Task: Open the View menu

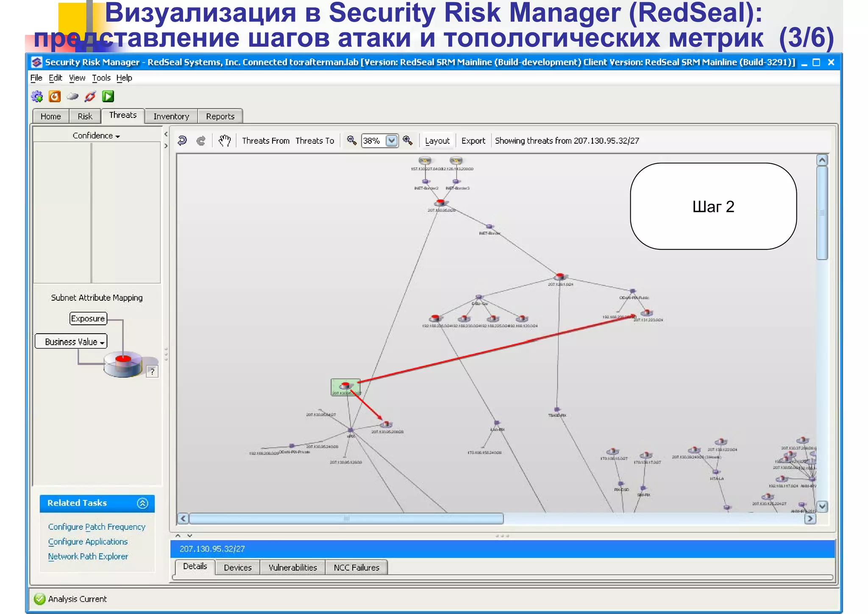Action: [x=77, y=78]
